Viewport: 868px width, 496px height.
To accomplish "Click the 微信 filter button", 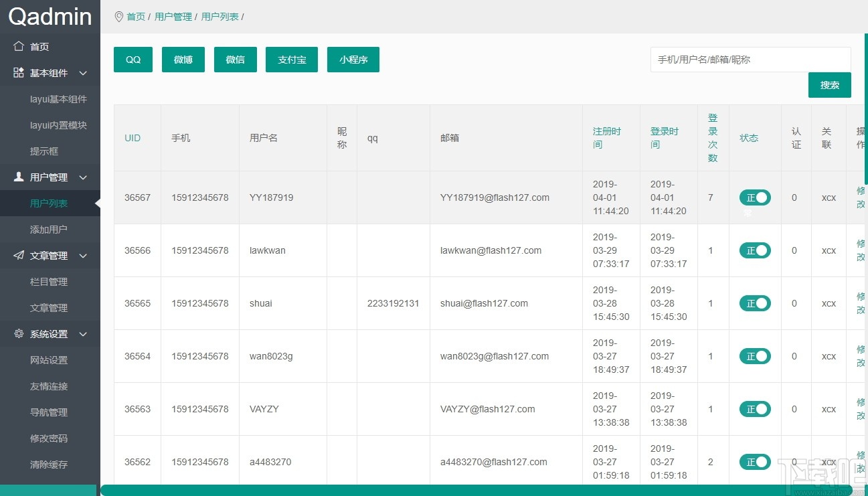I will [236, 60].
